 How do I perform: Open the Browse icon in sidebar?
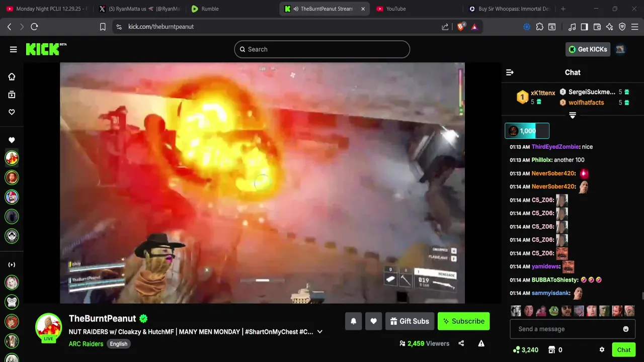[x=12, y=95]
